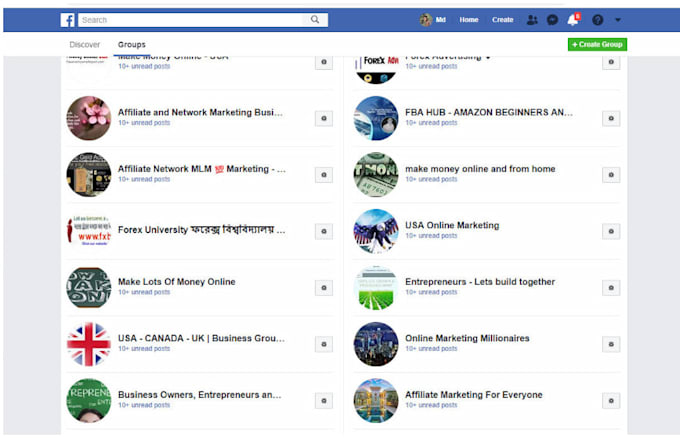The height and width of the screenshot is (438, 680).
Task: Open Forex University group link
Action: [x=202, y=229]
